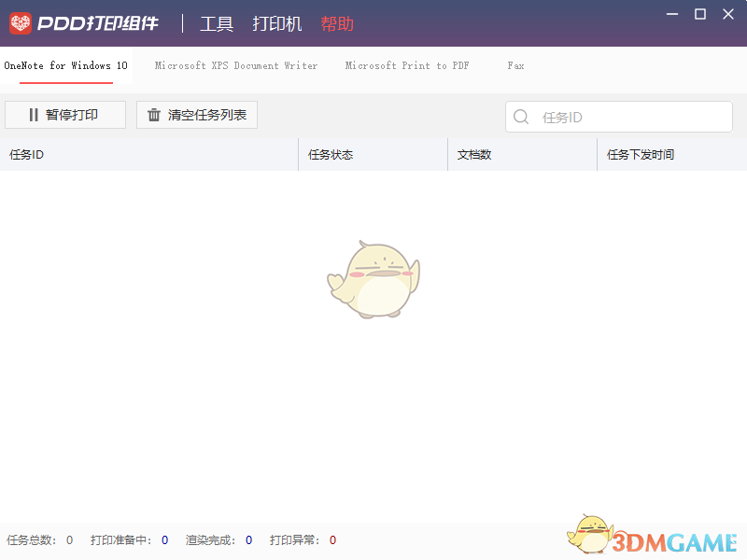
Task: Click the pause icon on 暂停打印 button
Action: [33, 115]
